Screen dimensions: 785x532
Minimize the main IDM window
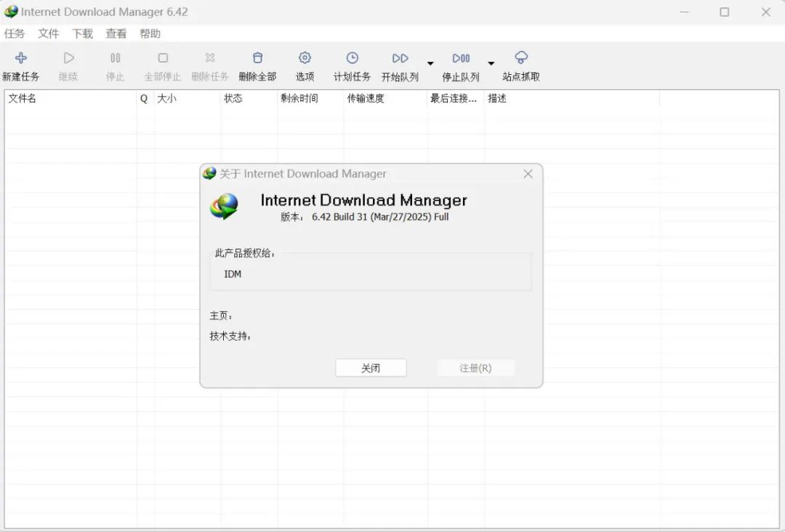point(685,12)
